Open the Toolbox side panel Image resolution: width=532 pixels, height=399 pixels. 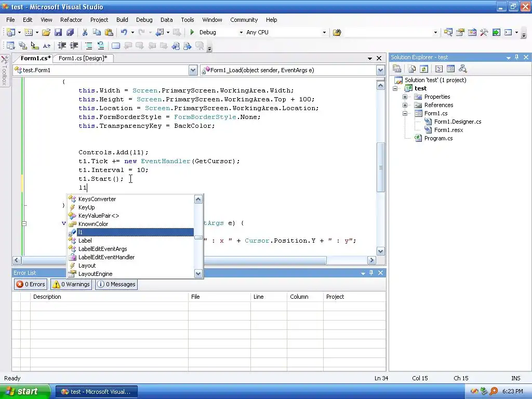coord(5,71)
